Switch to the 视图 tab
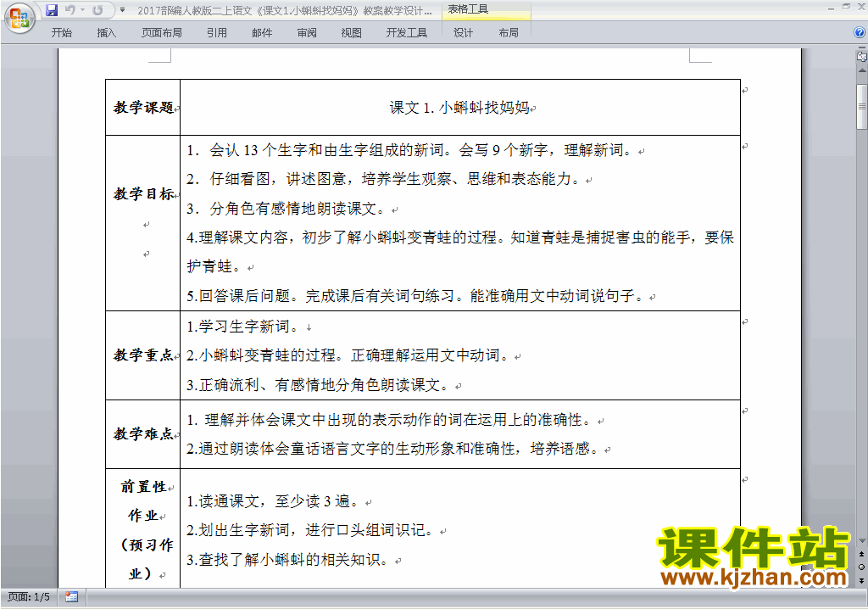The width and height of the screenshot is (868, 609). click(352, 33)
